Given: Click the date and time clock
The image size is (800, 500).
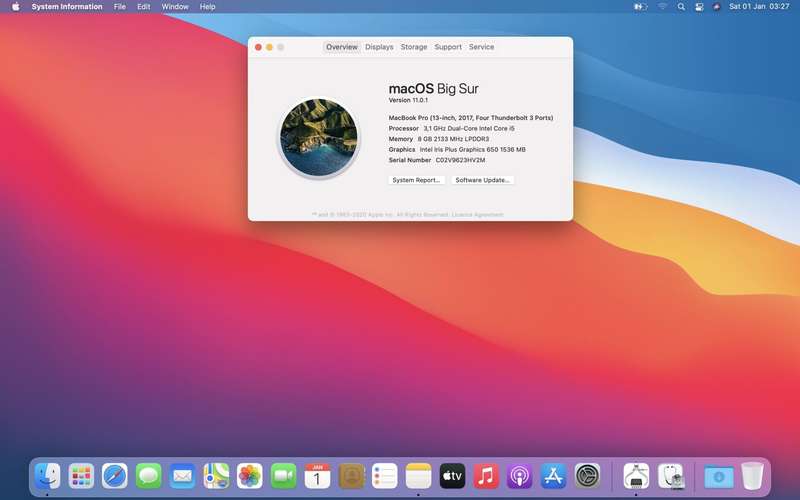Looking at the screenshot, I should point(759,7).
